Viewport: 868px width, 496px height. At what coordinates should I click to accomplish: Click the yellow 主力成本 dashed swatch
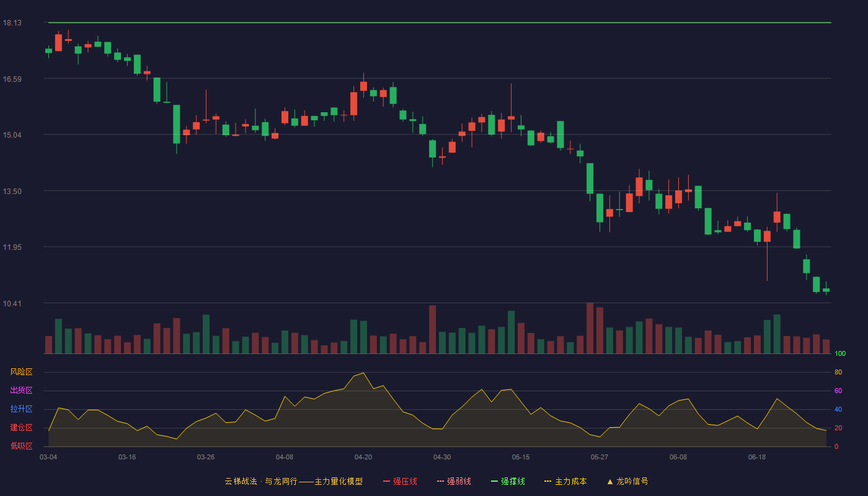tap(547, 481)
